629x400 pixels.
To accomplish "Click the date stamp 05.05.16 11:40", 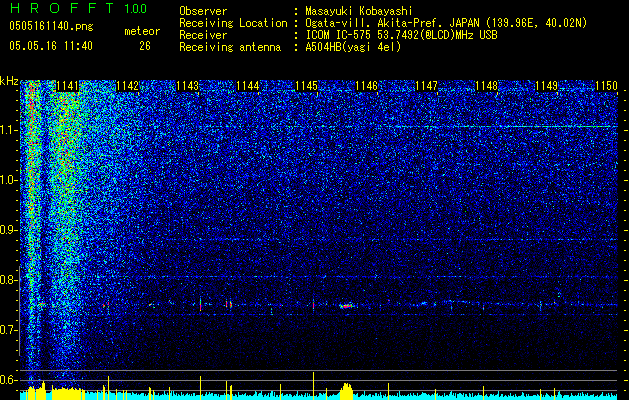I will coord(51,46).
